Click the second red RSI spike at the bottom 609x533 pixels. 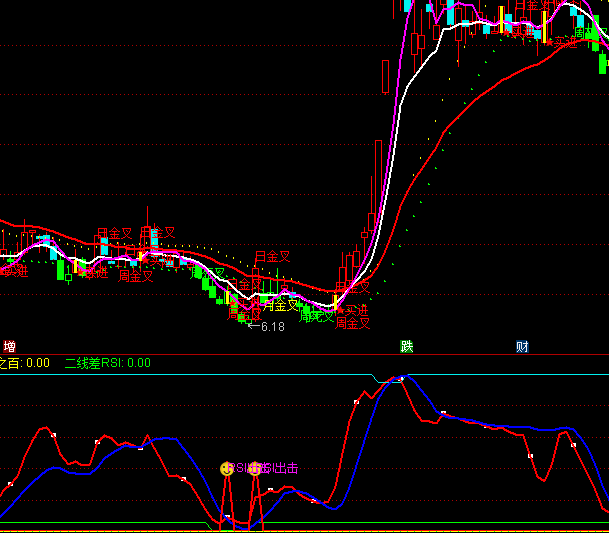(x=256, y=480)
